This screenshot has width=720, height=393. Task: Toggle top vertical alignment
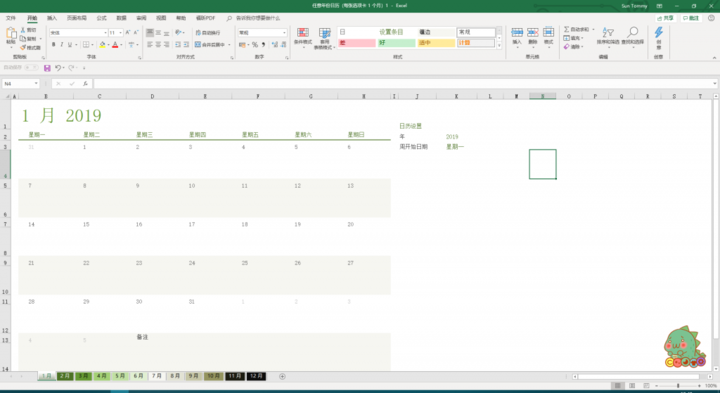tap(150, 33)
